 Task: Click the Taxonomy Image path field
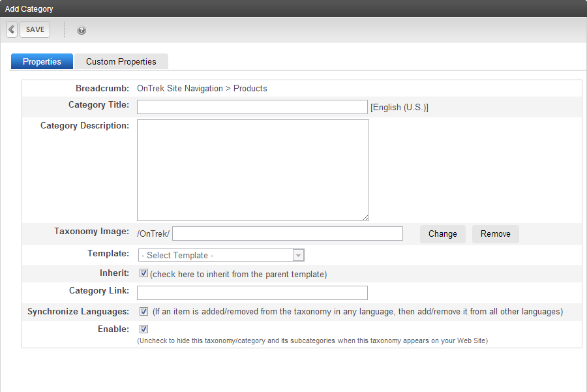click(288, 234)
